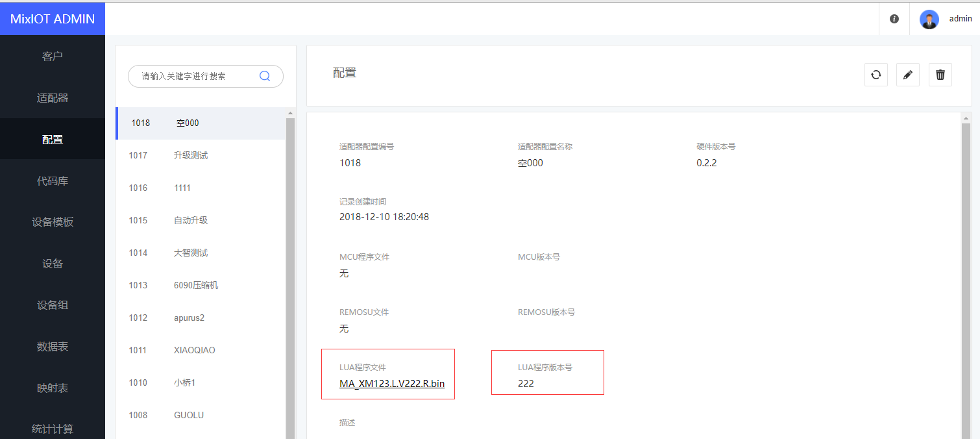Click the MixIOT ADMIN logo
This screenshot has width=980, height=439.
(x=53, y=19)
